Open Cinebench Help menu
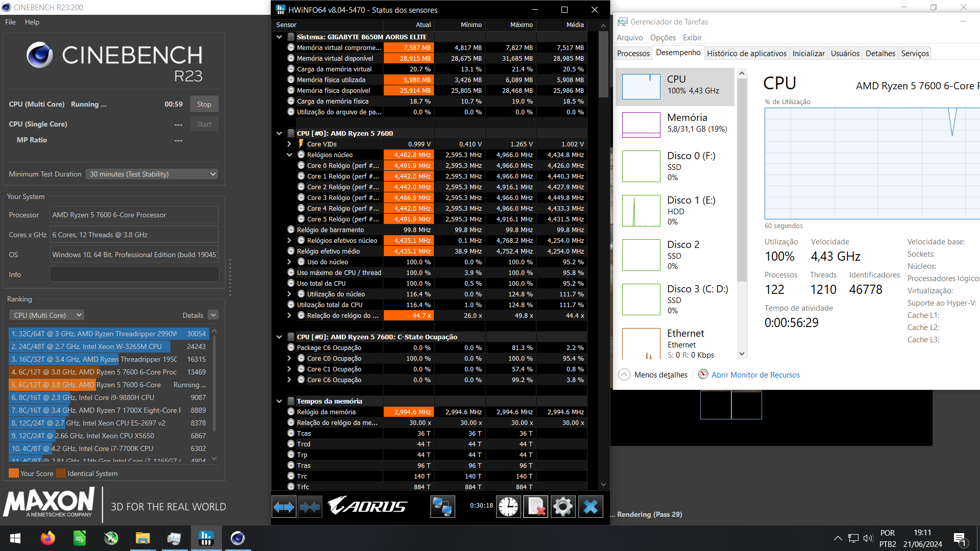The height and width of the screenshot is (551, 980). tap(32, 22)
